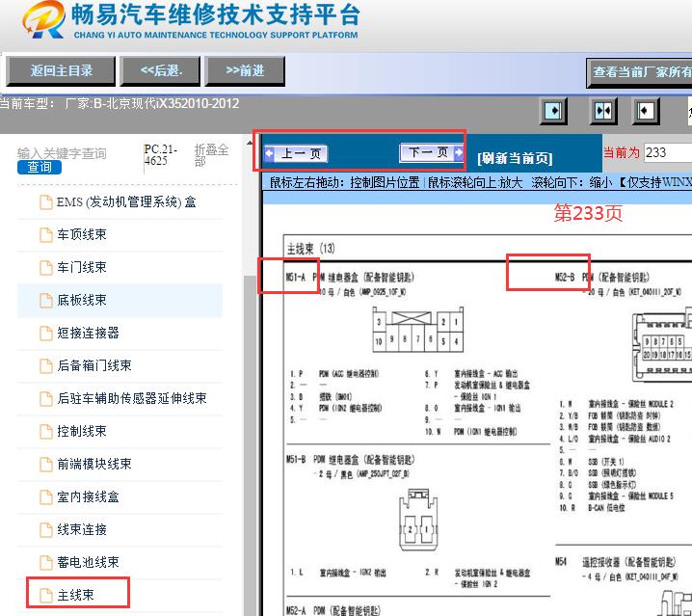Open the 后备箱门线束 item
Viewport: 692px width, 616px height.
pos(94,365)
